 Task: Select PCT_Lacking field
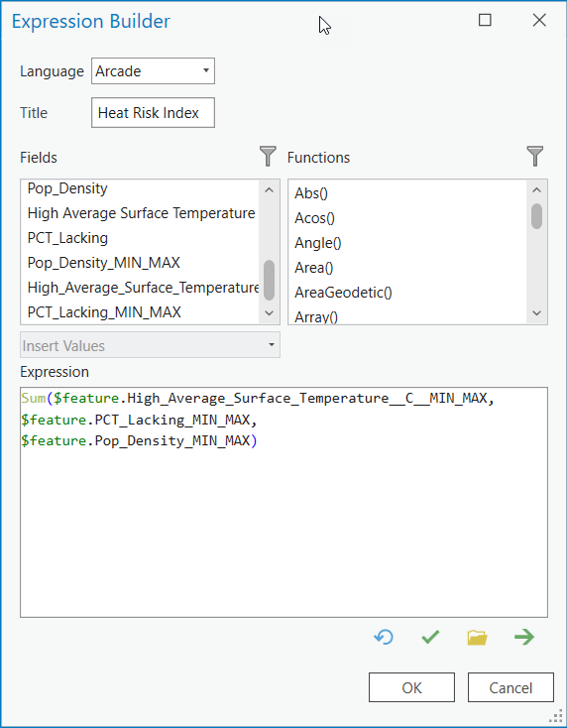(67, 238)
